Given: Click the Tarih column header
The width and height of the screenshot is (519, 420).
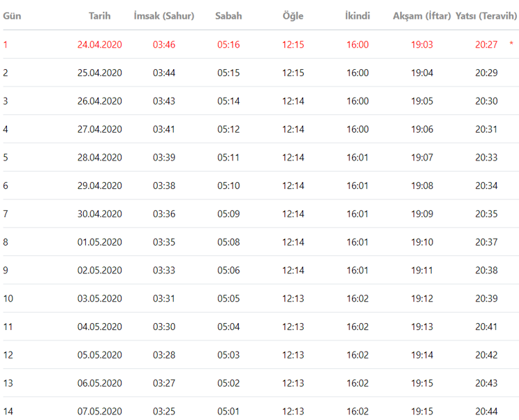Looking at the screenshot, I should (100, 16).
